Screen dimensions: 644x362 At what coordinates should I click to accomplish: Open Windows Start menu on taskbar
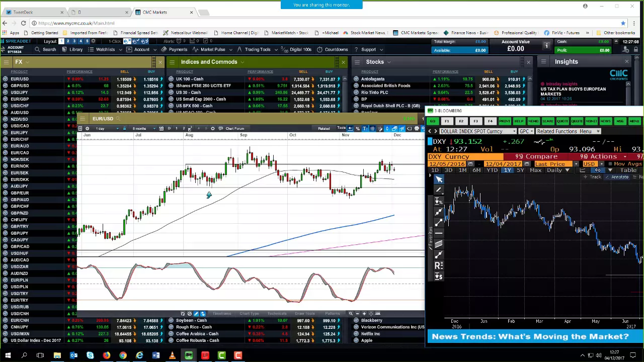(8, 356)
